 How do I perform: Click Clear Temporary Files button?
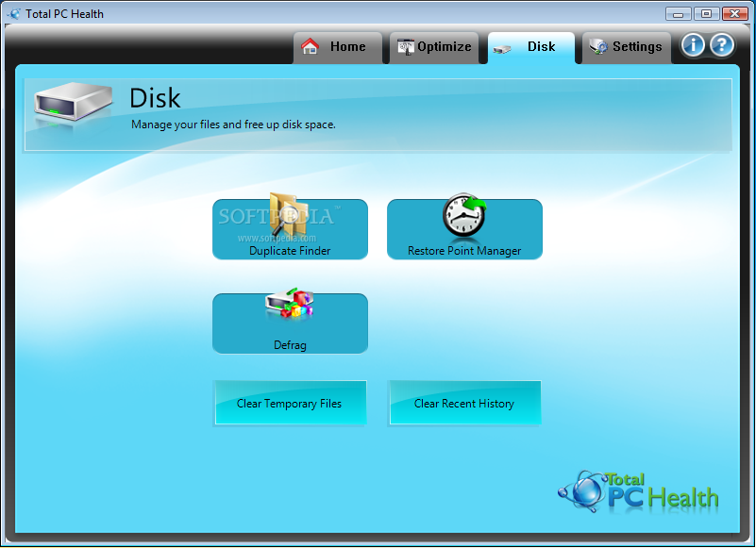291,403
